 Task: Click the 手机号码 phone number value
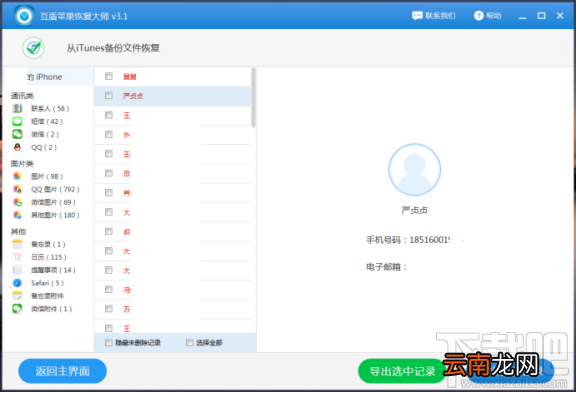(x=430, y=240)
